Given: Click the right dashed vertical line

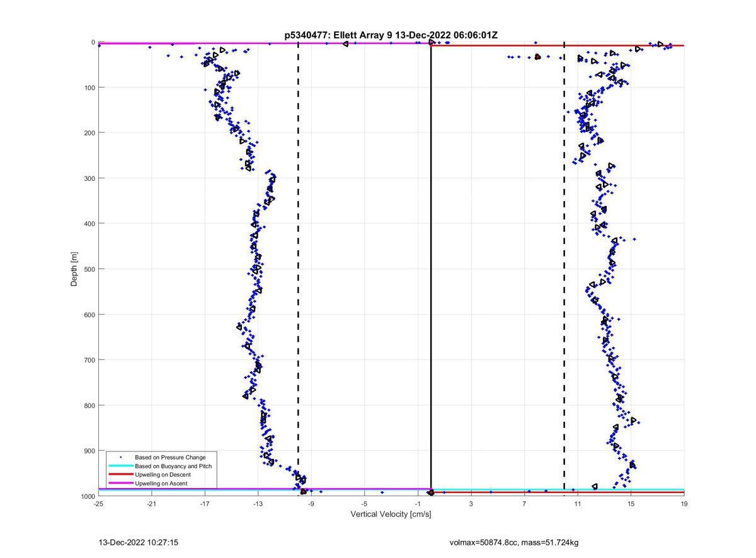Looking at the screenshot, I should [564, 269].
